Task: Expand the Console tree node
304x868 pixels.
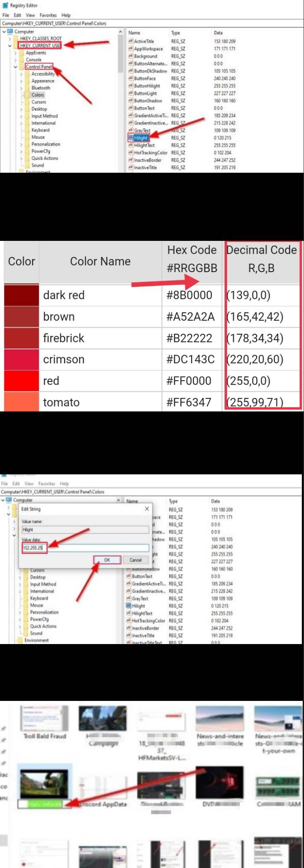Action: click(15, 59)
